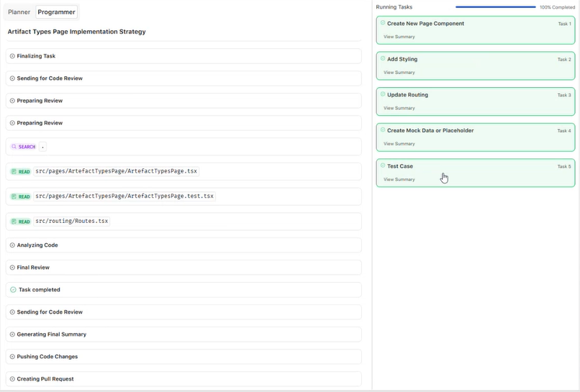Screen dimensions: 580x392
Task: View Summary for Add Styling task
Action: coord(399,73)
